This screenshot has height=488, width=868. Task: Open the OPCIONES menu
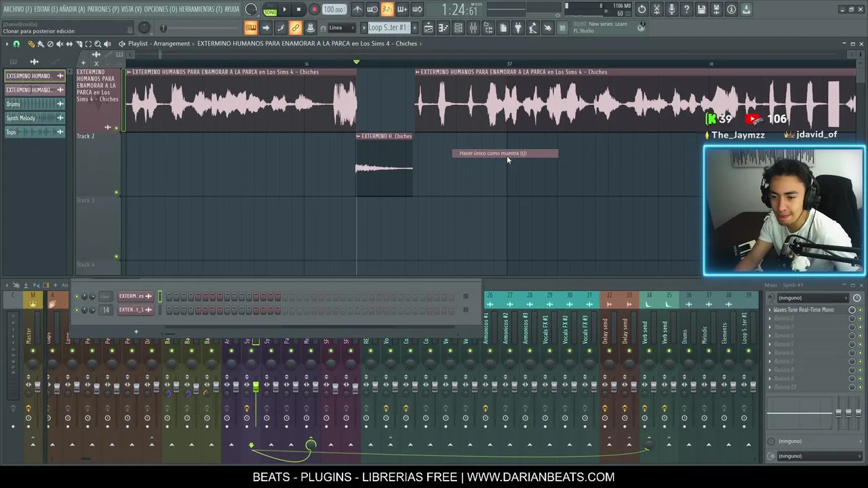click(x=160, y=9)
